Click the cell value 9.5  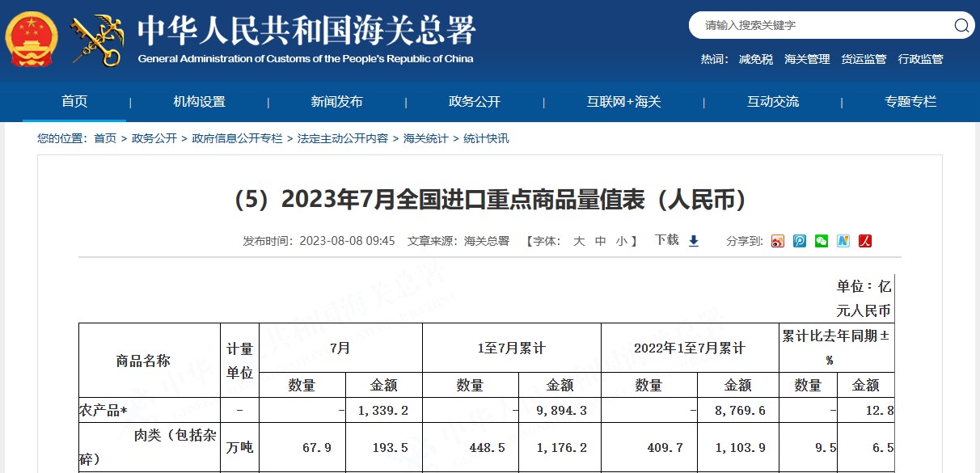(x=826, y=447)
